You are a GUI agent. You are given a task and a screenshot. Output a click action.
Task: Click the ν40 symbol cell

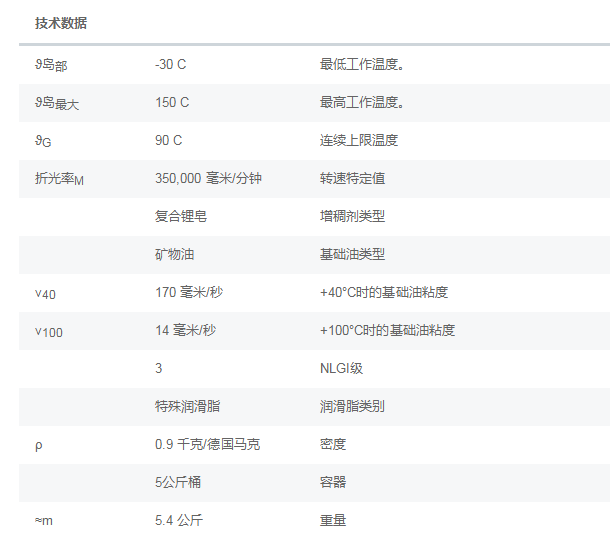[x=45, y=294]
